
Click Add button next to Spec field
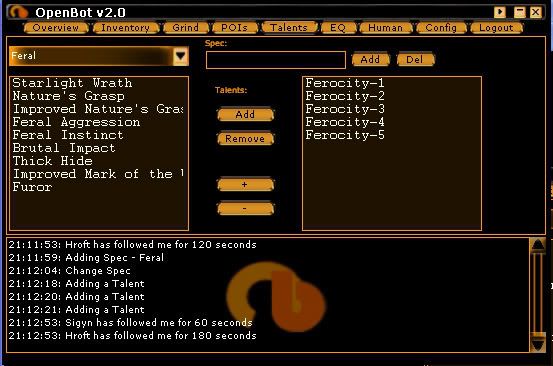pos(370,59)
